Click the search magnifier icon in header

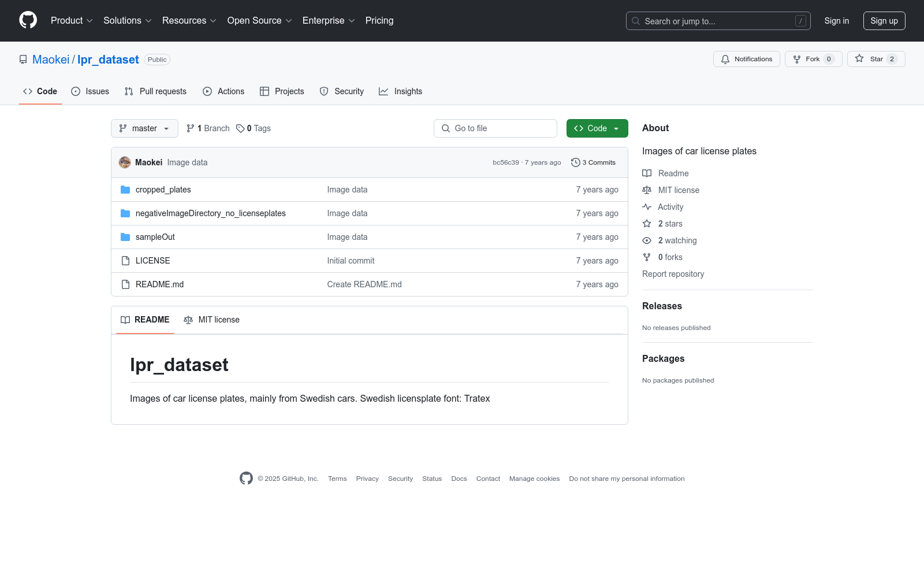[x=636, y=21]
